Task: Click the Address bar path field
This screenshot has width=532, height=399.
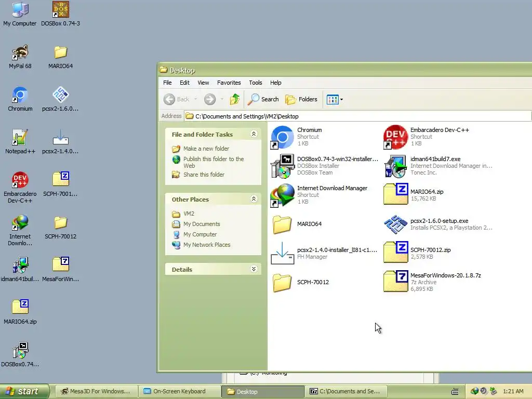Action: [x=358, y=116]
